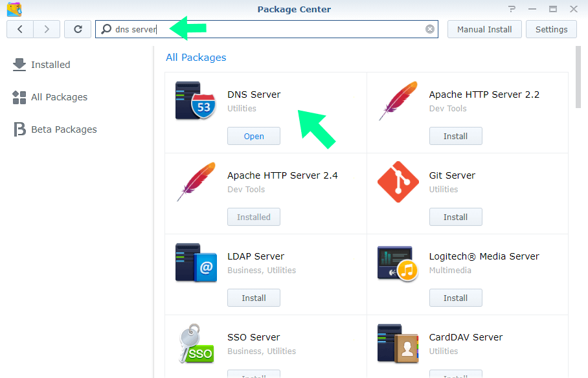This screenshot has width=588, height=378.
Task: Click Business, Utilities under LDAP Server
Action: pyautogui.click(x=262, y=271)
